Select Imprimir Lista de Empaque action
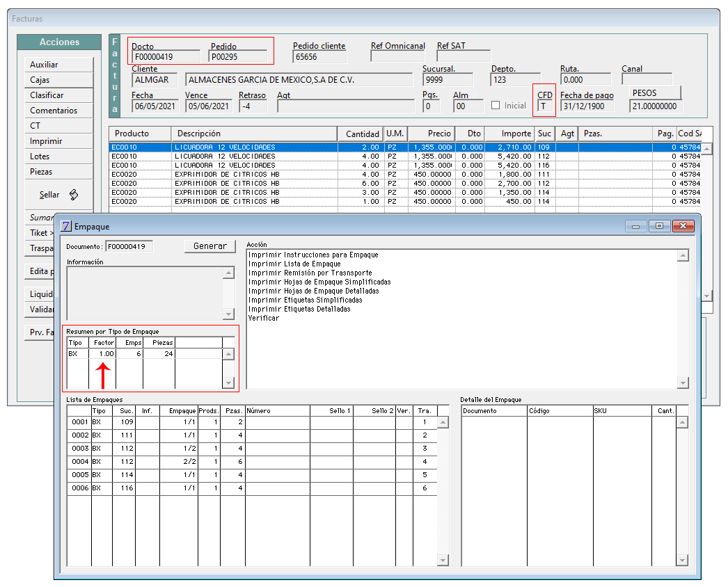Viewport: 728px width, 587px height. pos(294,264)
